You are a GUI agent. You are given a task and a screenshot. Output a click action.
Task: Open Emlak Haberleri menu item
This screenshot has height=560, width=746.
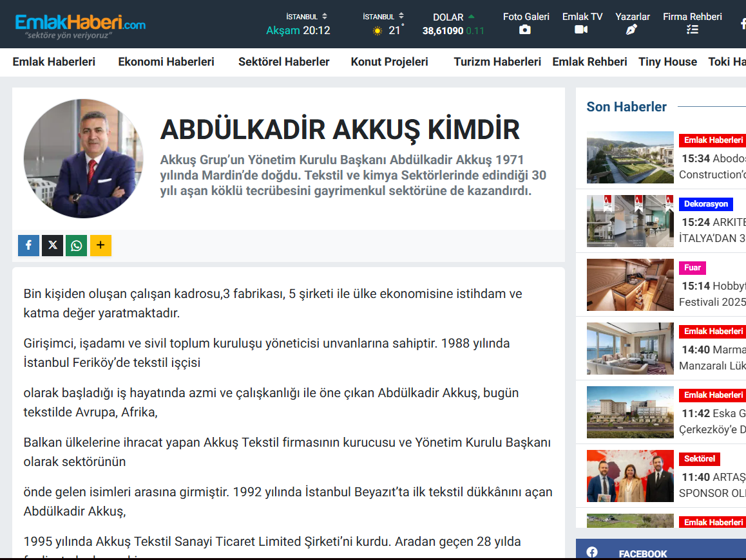pyautogui.click(x=54, y=62)
